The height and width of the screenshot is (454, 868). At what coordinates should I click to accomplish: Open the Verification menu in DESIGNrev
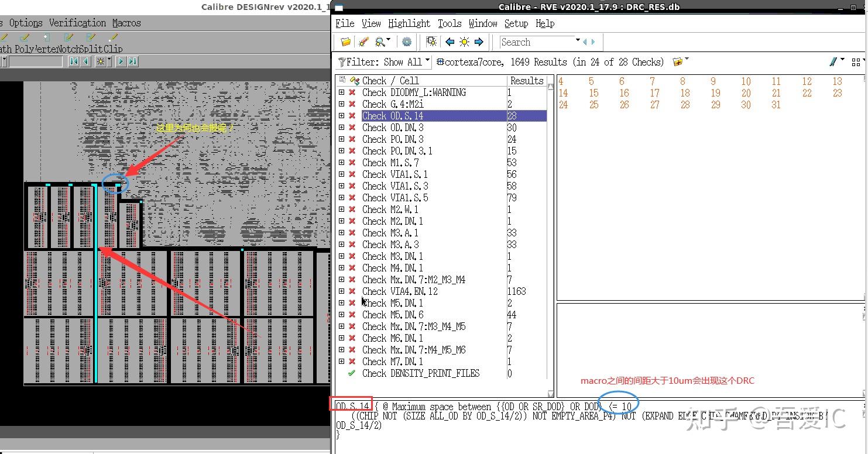click(77, 22)
